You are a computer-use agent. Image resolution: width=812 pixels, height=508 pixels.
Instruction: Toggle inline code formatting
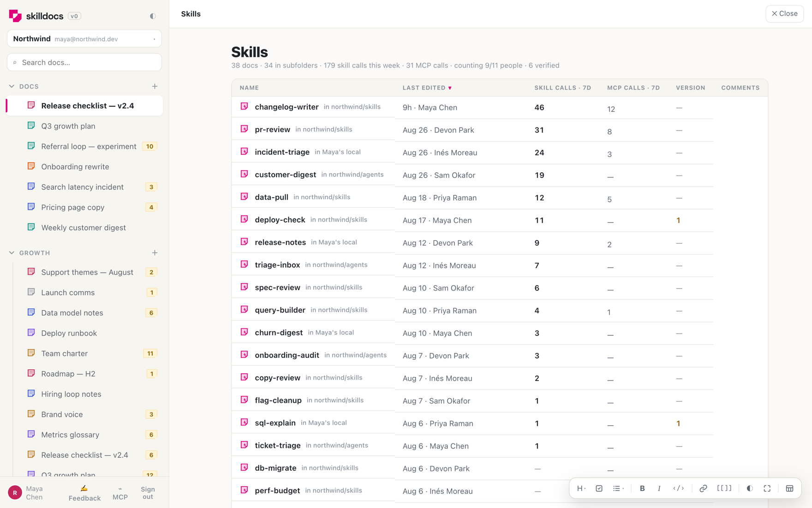point(679,489)
